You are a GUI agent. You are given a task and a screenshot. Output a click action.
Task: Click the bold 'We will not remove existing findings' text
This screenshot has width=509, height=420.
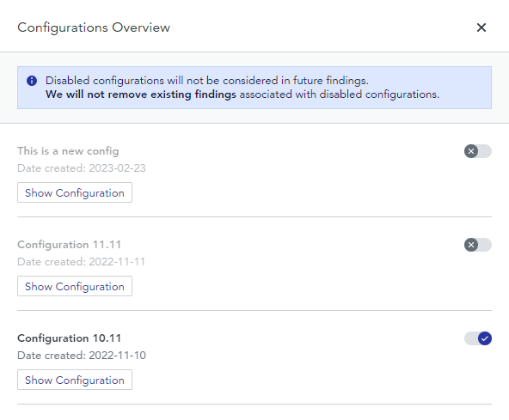141,94
